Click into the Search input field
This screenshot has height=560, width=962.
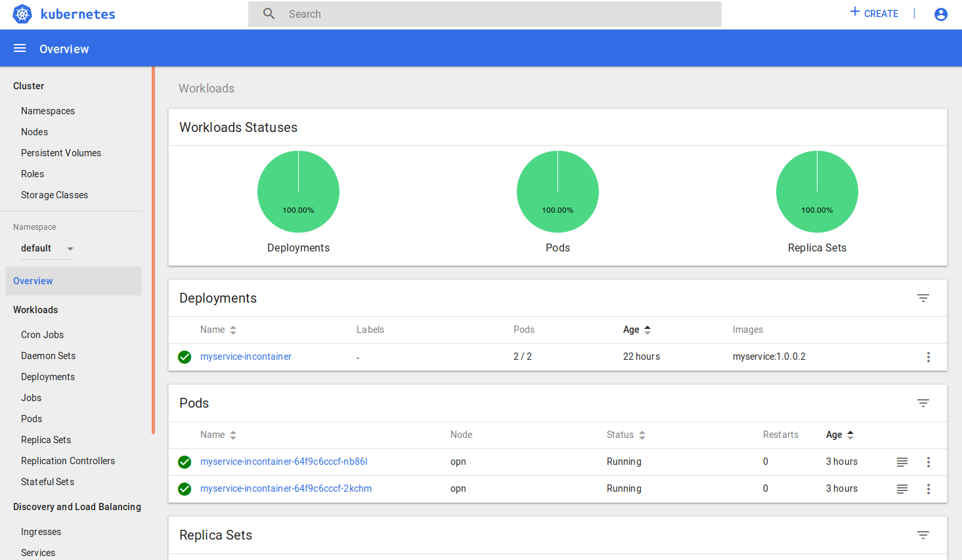(x=485, y=14)
